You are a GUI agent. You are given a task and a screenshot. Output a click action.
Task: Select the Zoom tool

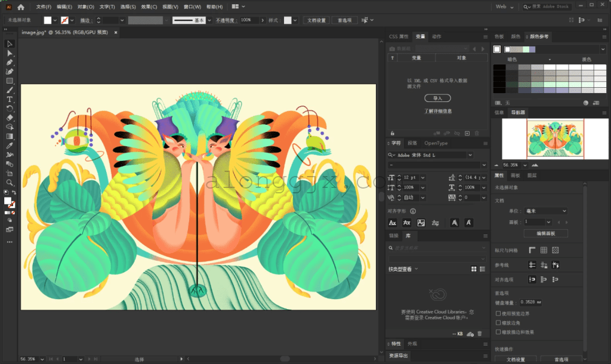(10, 183)
